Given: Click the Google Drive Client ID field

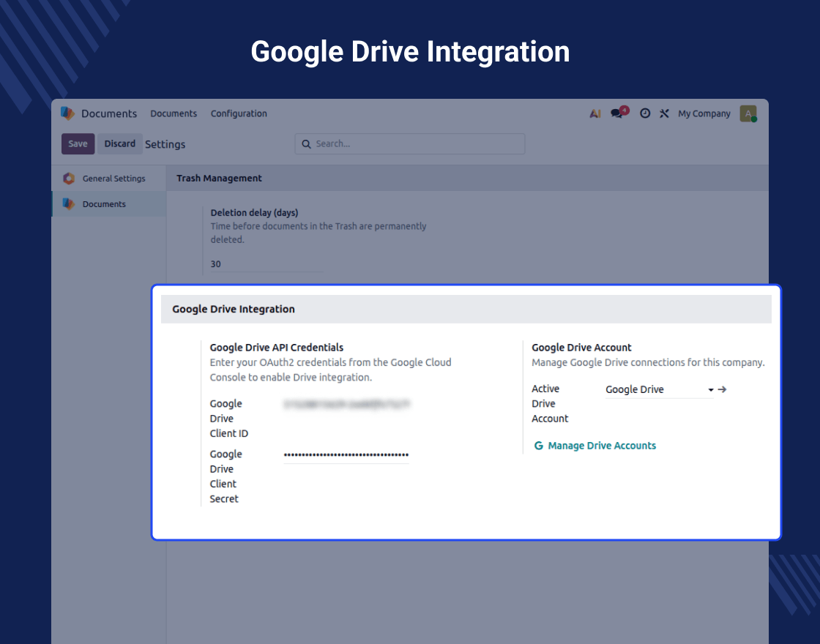Looking at the screenshot, I should click(346, 404).
